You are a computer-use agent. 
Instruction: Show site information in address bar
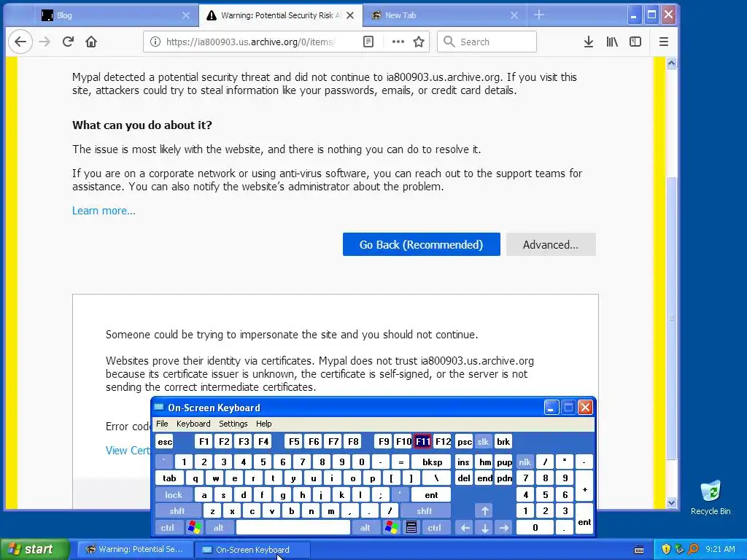pyautogui.click(x=155, y=42)
